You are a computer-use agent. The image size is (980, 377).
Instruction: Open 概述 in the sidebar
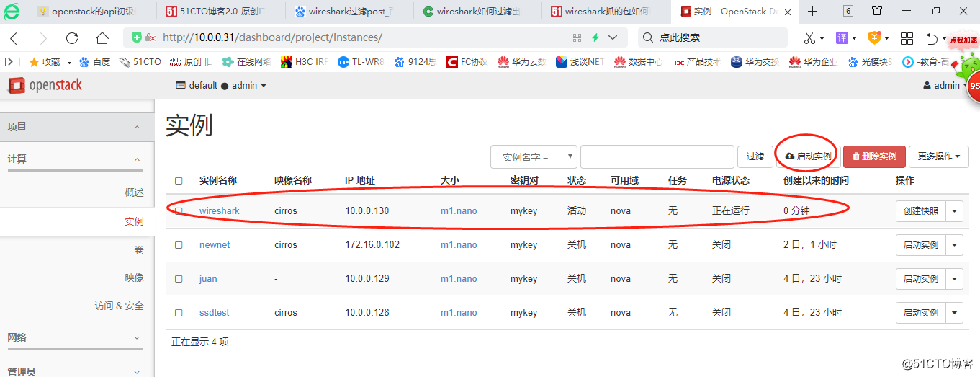click(x=134, y=192)
